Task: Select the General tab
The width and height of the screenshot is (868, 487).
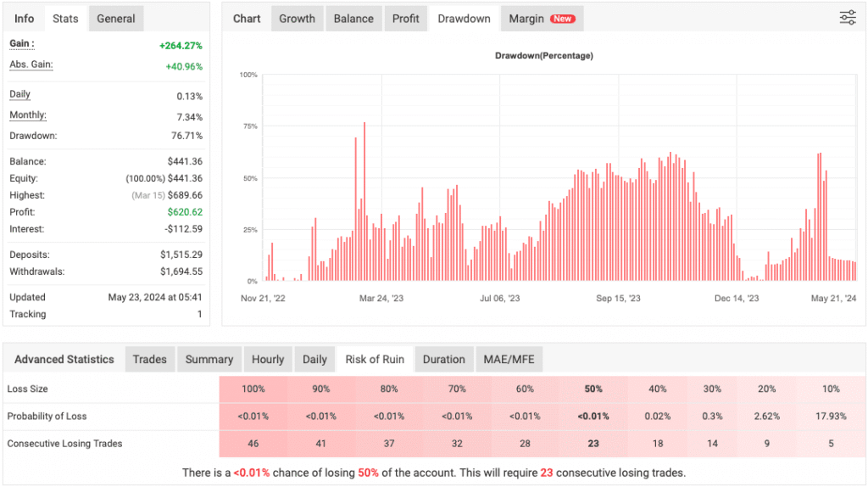Action: (x=116, y=19)
